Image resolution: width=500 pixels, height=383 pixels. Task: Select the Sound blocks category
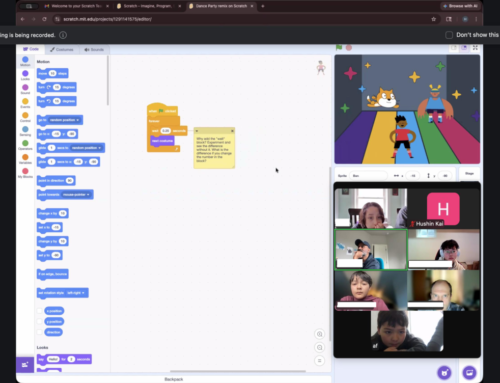pyautogui.click(x=25, y=89)
